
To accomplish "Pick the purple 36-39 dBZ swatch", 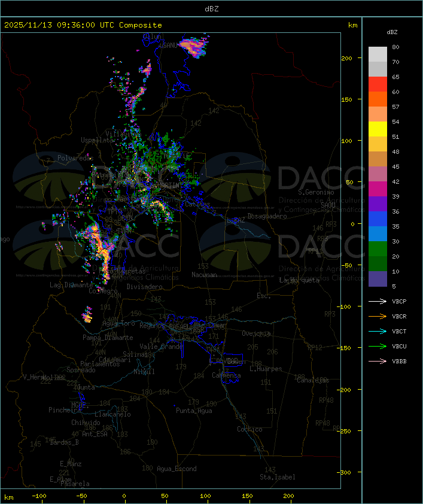I will (378, 204).
